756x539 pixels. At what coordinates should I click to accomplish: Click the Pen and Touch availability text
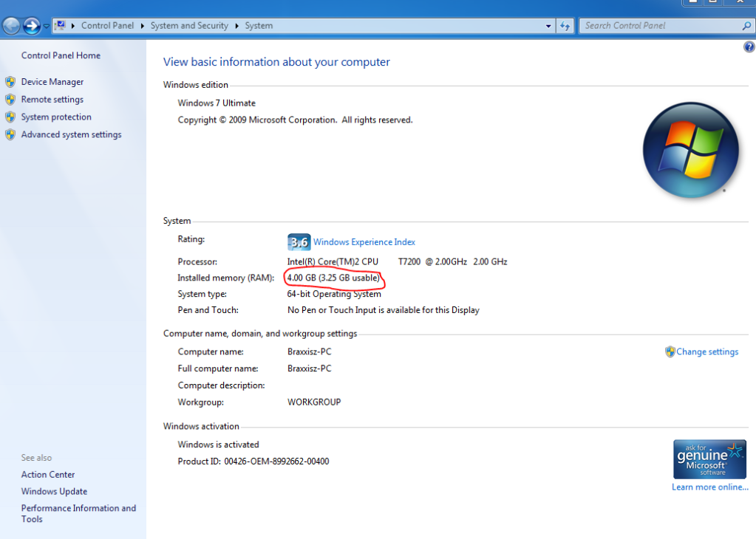tap(384, 310)
